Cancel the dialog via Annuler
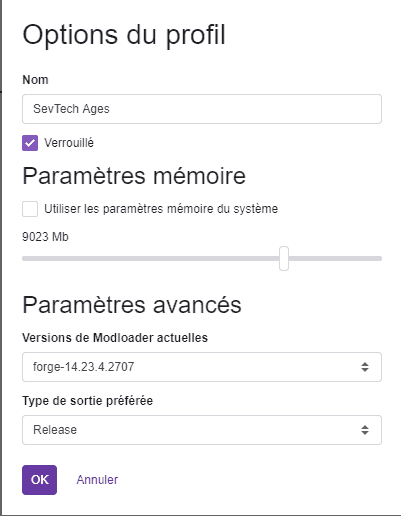This screenshot has width=401, height=516. coord(97,480)
